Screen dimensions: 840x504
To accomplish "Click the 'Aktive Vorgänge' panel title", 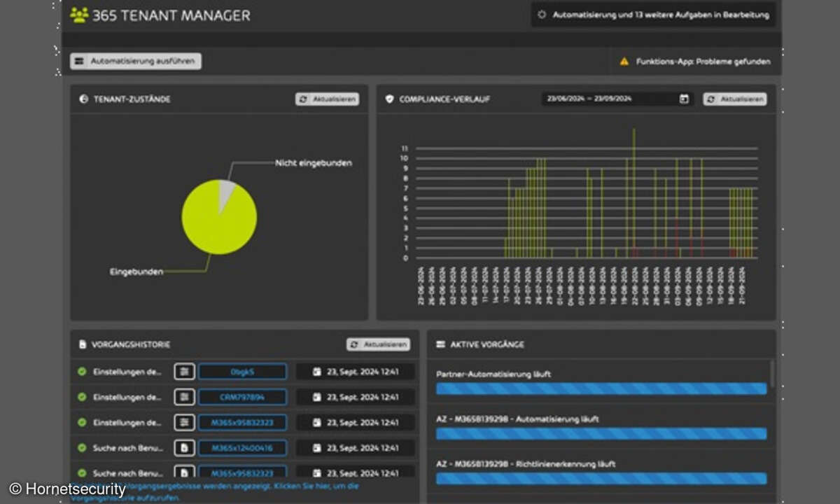I will click(x=487, y=344).
